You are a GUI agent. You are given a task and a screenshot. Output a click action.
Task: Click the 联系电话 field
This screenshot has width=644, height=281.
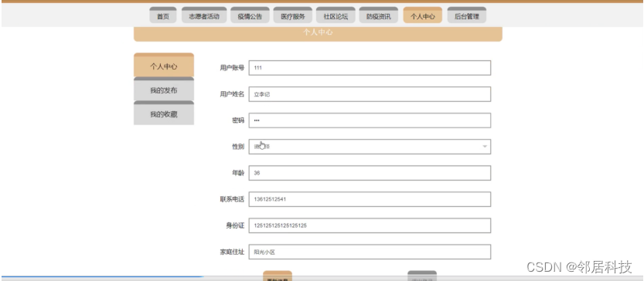(x=370, y=199)
